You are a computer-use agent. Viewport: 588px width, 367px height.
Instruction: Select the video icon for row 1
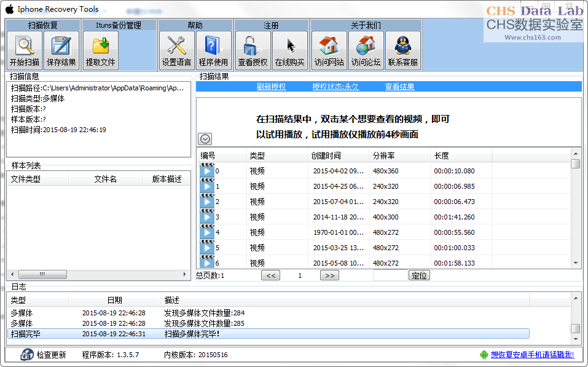coord(206,186)
